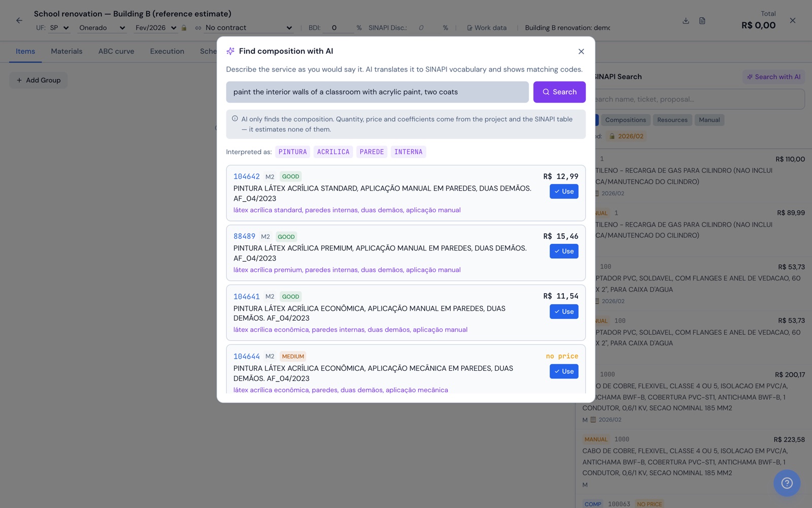Click the AI description input field
Image resolution: width=812 pixels, height=508 pixels.
pos(377,92)
